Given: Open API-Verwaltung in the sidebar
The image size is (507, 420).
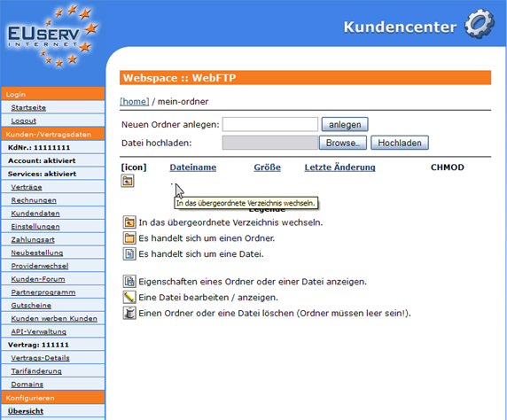Looking at the screenshot, I should 38,331.
